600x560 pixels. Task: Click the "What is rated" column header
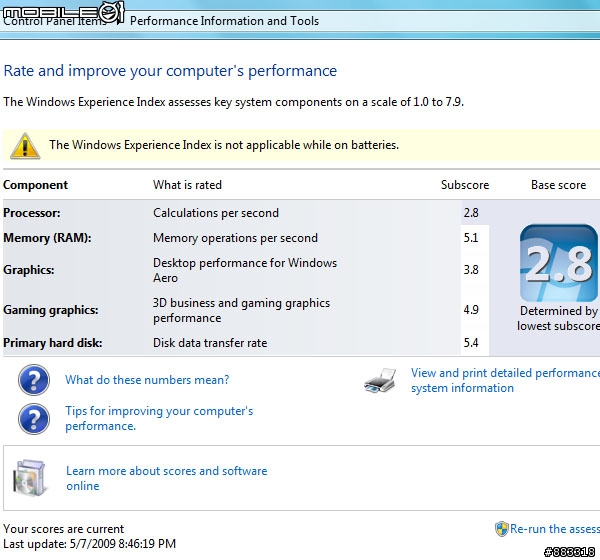point(187,185)
